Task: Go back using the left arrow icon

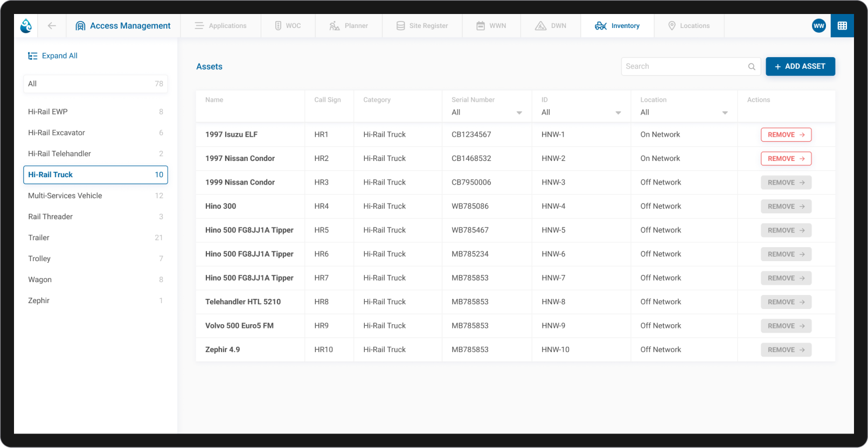Action: pos(52,25)
